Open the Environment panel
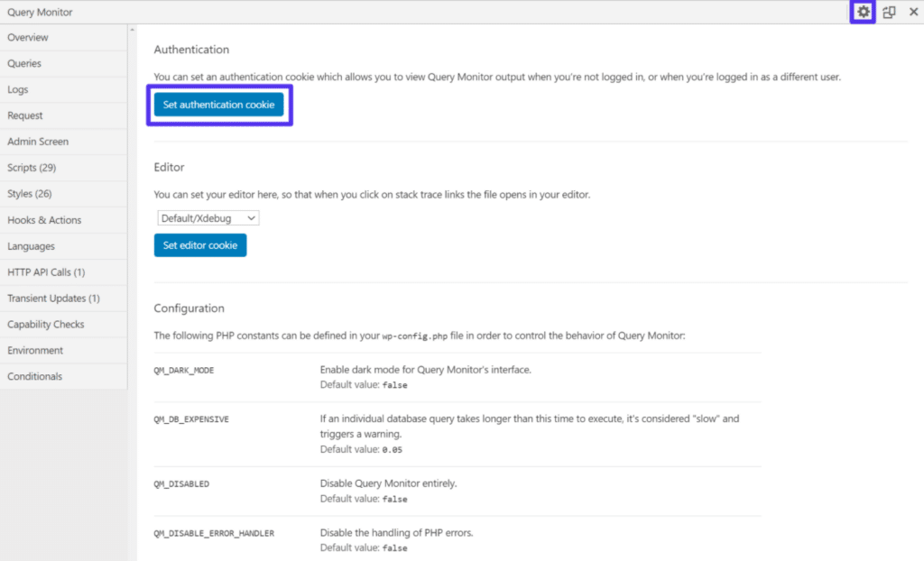 click(x=35, y=350)
